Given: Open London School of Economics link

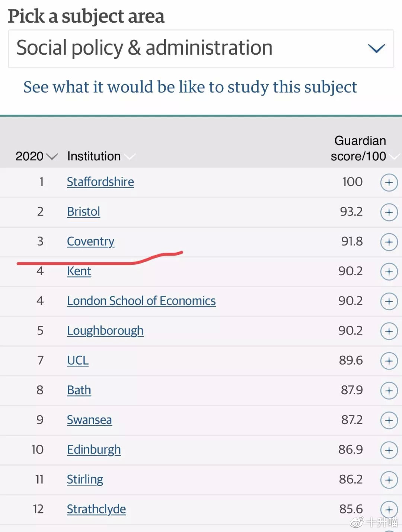Looking at the screenshot, I should pos(141,301).
